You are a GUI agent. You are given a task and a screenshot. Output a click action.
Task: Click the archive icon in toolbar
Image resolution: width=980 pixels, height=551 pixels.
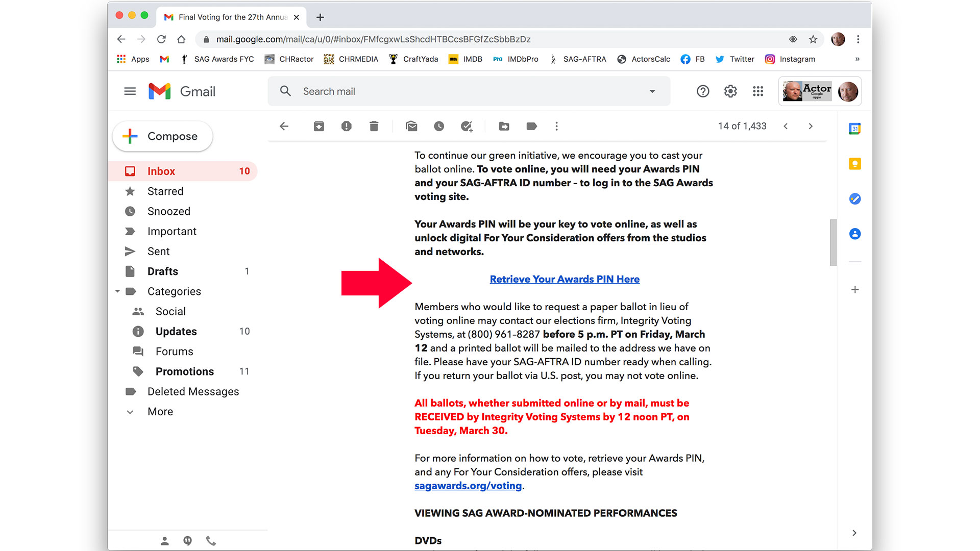[x=319, y=127]
